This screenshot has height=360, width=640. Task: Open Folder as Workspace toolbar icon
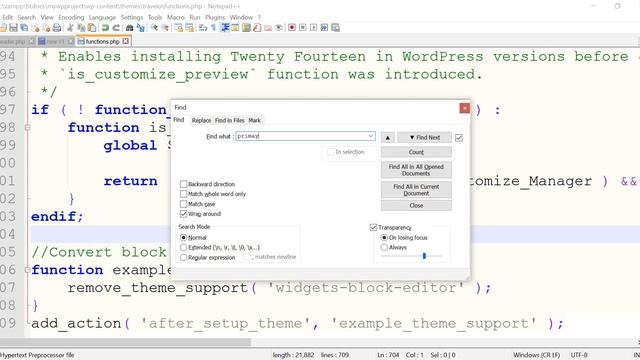[x=268, y=28]
